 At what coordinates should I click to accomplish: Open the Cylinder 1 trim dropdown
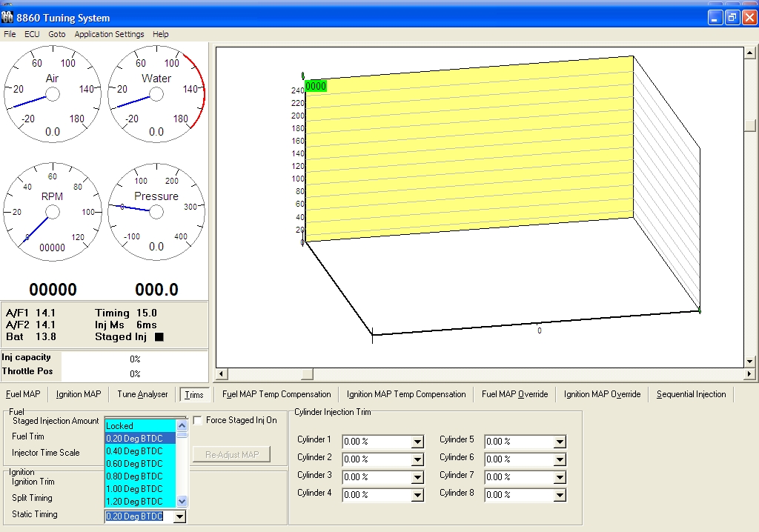click(x=417, y=442)
